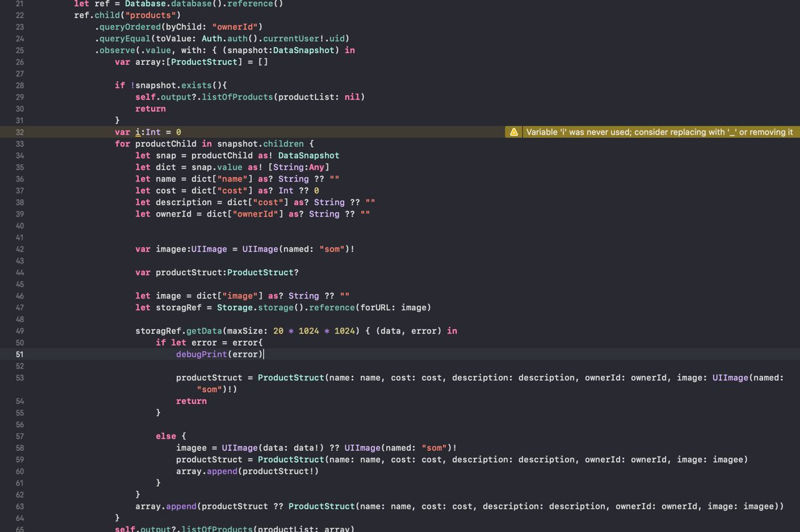
Task: Click array.append on line 63
Action: pos(166,506)
